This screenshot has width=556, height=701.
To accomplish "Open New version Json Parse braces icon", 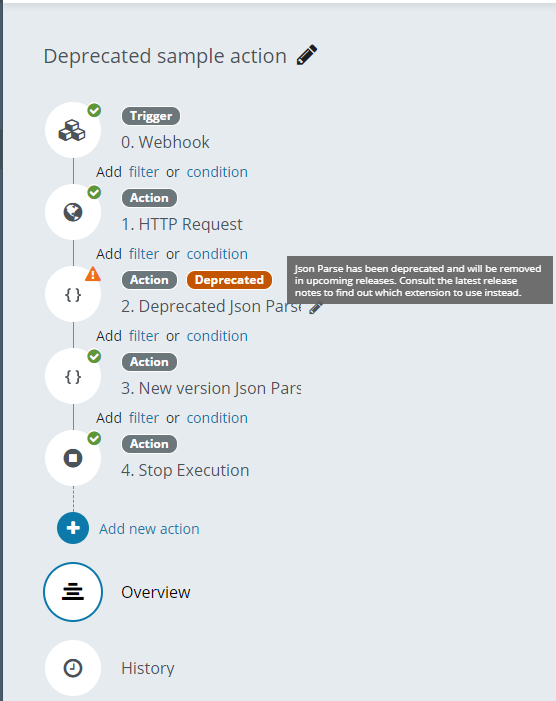I will coord(72,376).
